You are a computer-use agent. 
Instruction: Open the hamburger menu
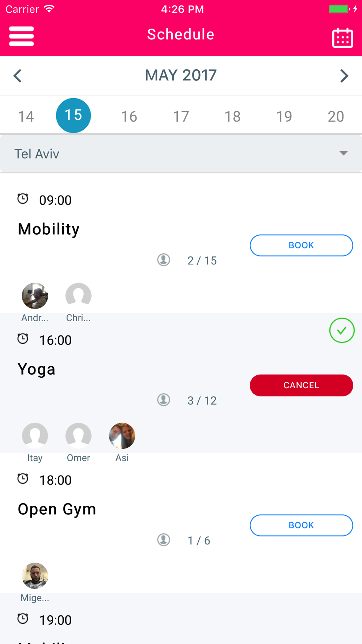(x=21, y=36)
